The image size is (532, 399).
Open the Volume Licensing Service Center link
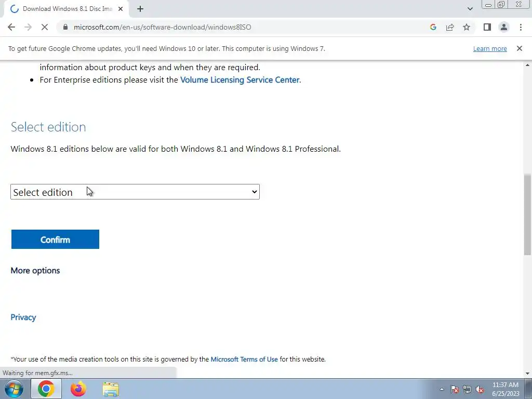click(240, 79)
